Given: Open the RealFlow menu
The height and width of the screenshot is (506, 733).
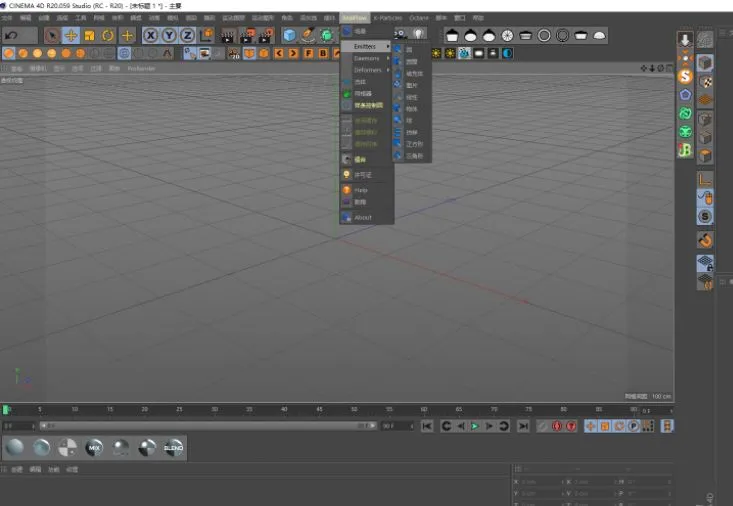Looking at the screenshot, I should point(354,18).
